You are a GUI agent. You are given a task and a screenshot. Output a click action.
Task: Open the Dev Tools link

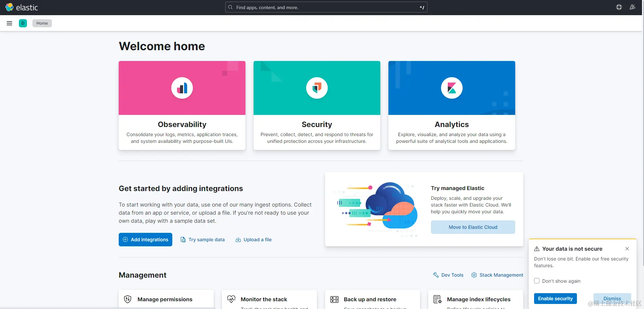pyautogui.click(x=448, y=275)
